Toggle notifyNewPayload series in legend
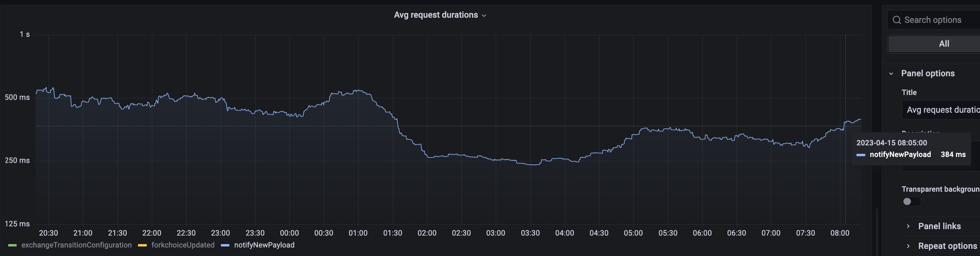 pos(264,245)
